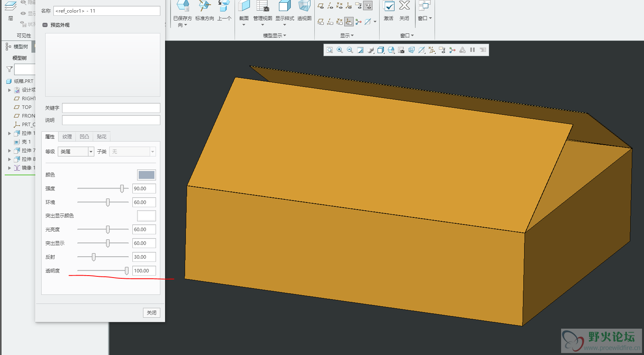Collapse the 预览外观 preview section
This screenshot has width=644, height=355.
45,25
